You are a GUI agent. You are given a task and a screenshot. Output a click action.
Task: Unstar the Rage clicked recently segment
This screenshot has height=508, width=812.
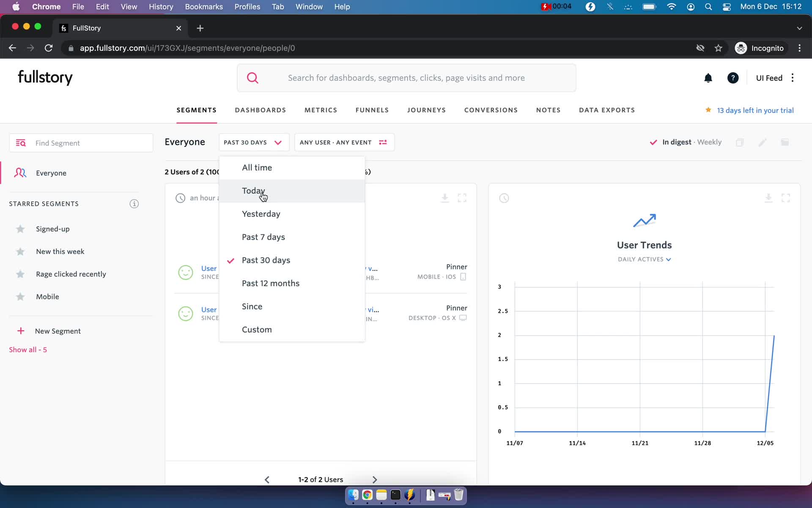pyautogui.click(x=20, y=274)
